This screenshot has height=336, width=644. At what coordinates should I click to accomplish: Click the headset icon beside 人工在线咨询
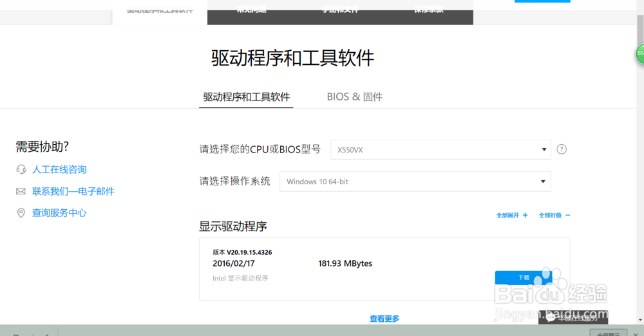pyautogui.click(x=21, y=169)
